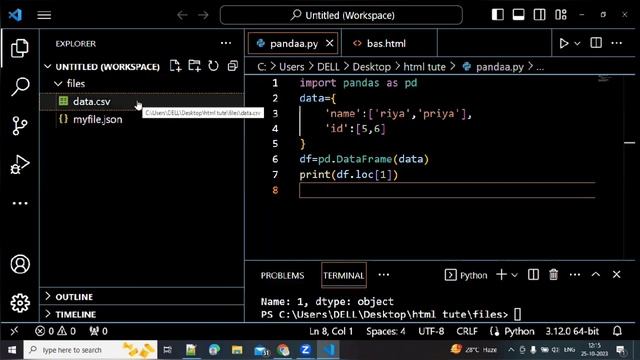Show errors and warnings count

(x=55, y=331)
